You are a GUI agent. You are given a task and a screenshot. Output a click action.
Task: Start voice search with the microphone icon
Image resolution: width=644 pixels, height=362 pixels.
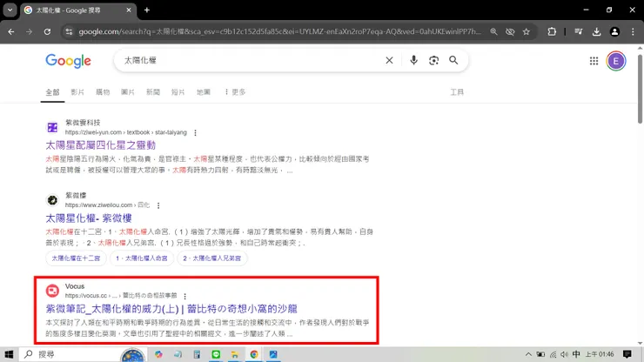pos(413,60)
